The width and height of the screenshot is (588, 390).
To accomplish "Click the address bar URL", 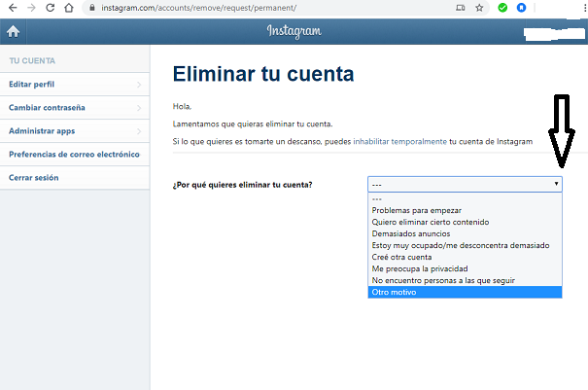I will 198,8.
